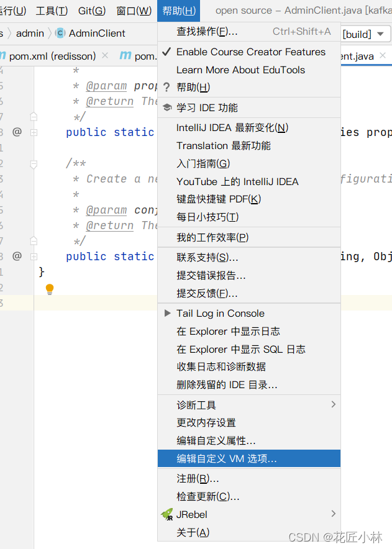Click the second @param Javadoc tag
The width and height of the screenshot is (392, 549).
click(x=106, y=210)
